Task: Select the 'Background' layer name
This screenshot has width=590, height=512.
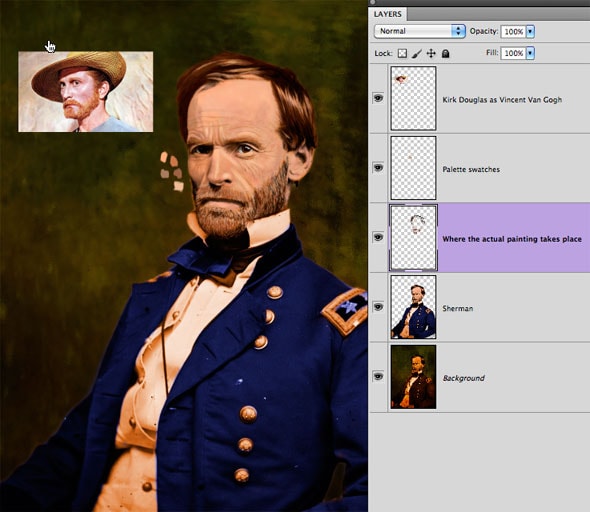Action: 464,378
